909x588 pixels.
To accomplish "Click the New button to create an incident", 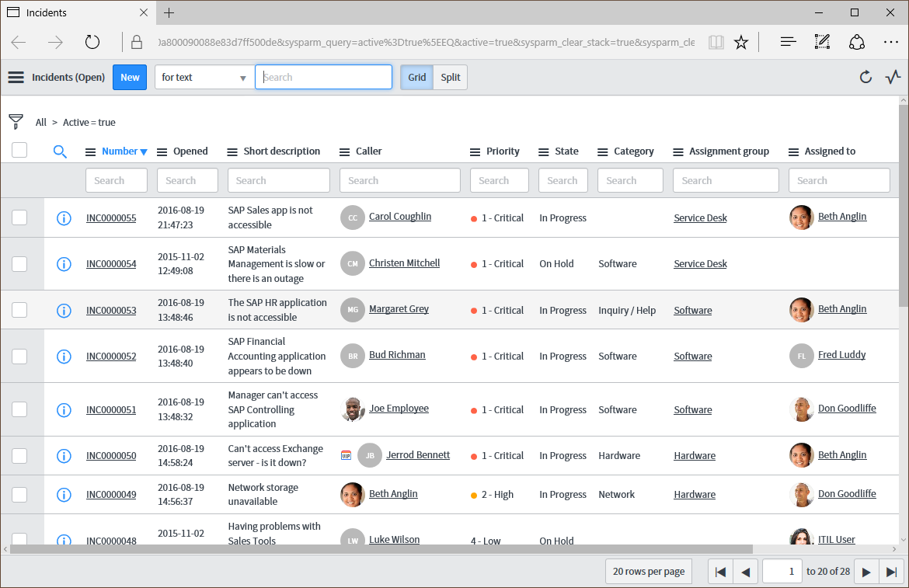I will coord(130,77).
